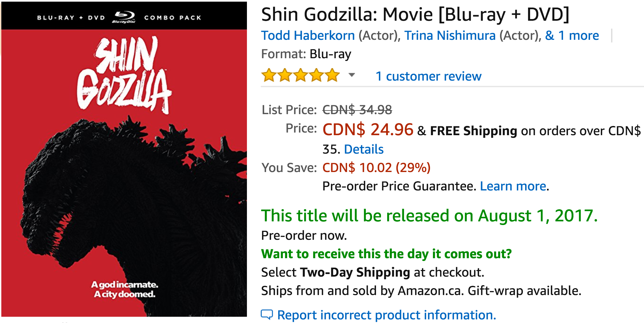
Task: Click the August 1, 2017 release notice
Action: click(429, 216)
